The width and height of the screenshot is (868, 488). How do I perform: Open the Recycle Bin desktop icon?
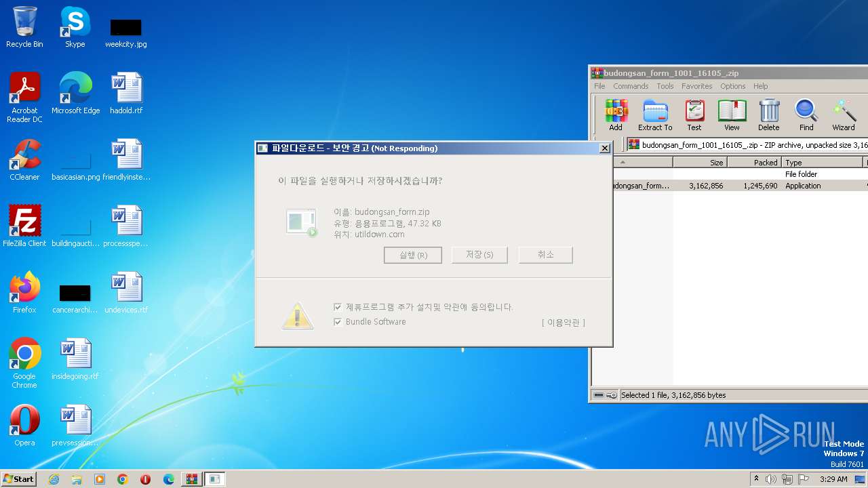[x=24, y=27]
